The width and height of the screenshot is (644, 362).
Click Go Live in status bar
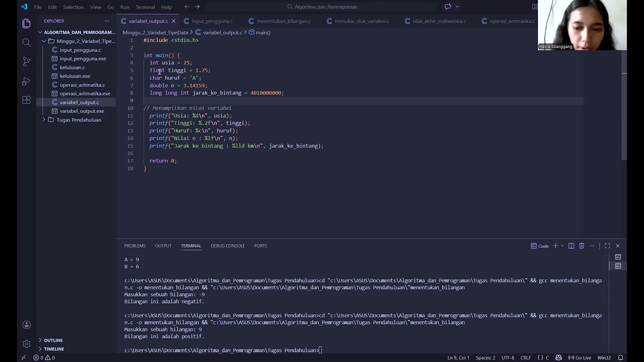pos(580,358)
